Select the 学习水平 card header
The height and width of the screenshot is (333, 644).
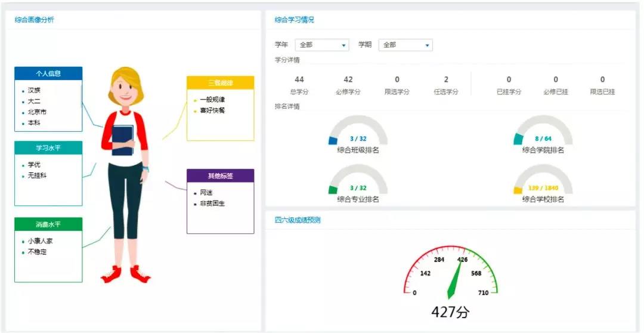48,147
